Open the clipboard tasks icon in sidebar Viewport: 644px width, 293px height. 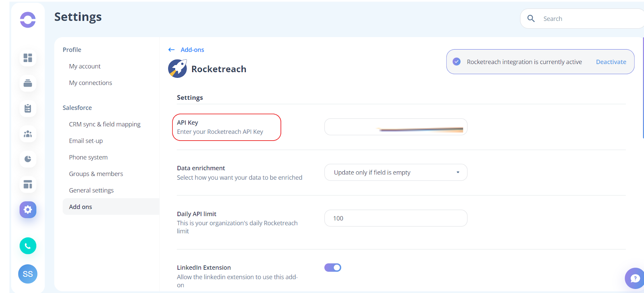pos(28,108)
